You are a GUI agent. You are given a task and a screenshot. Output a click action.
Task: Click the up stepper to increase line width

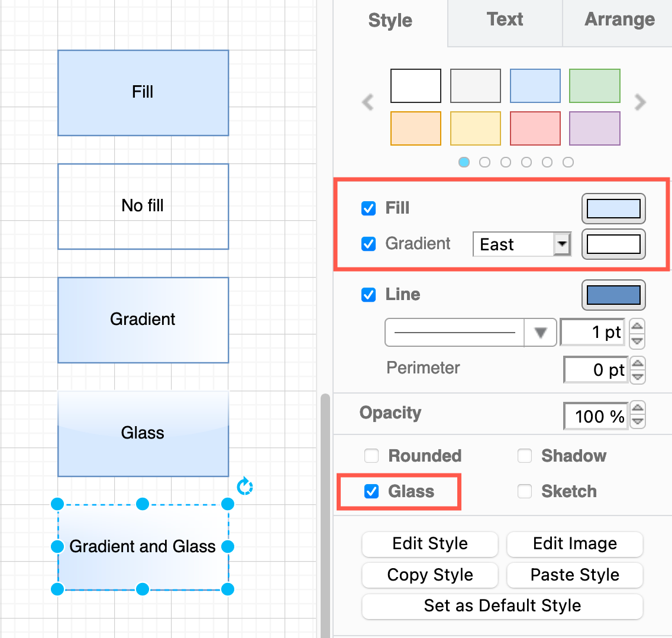pyautogui.click(x=638, y=327)
